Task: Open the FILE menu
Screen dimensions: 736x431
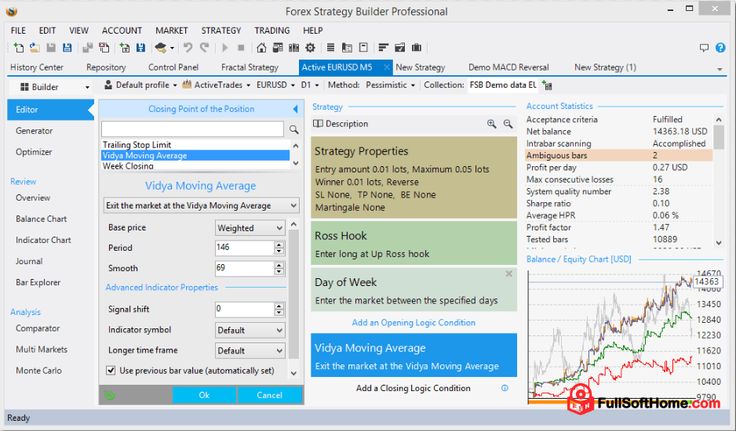Action: (x=18, y=31)
